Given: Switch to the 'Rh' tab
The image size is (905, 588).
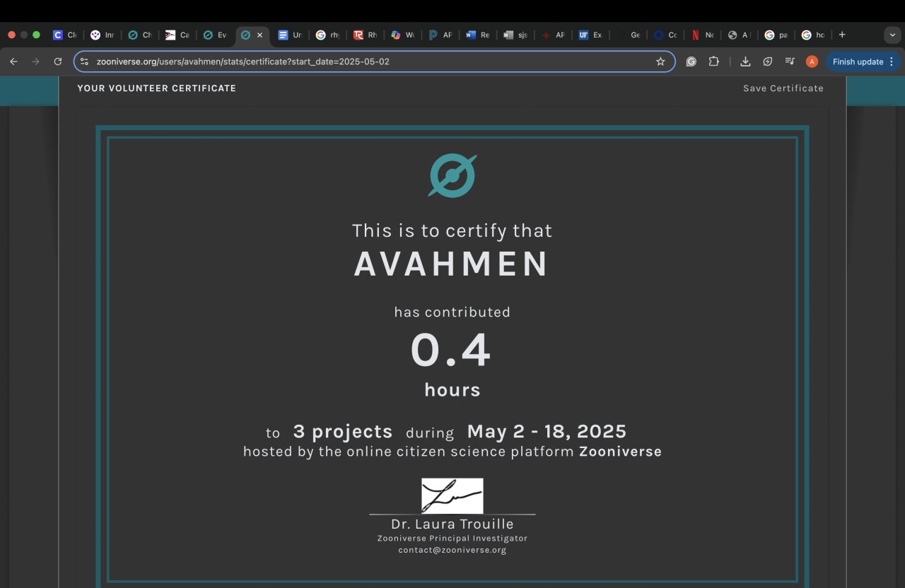Looking at the screenshot, I should pos(365,35).
